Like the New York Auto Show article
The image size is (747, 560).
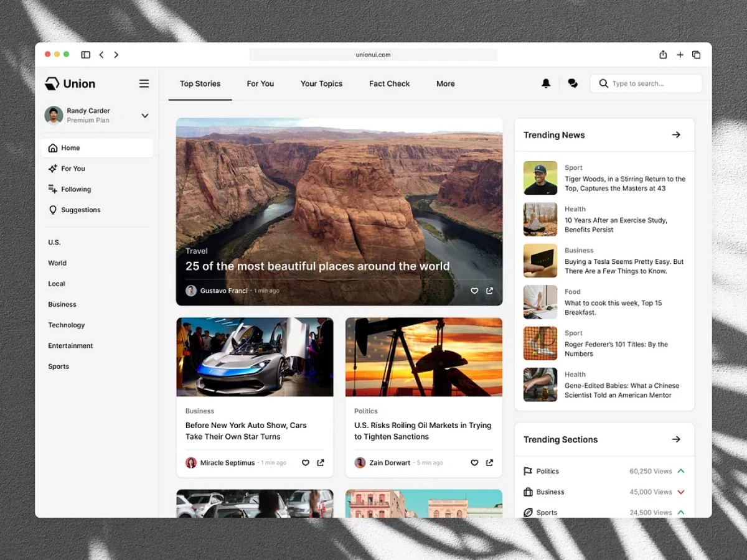[x=305, y=462]
